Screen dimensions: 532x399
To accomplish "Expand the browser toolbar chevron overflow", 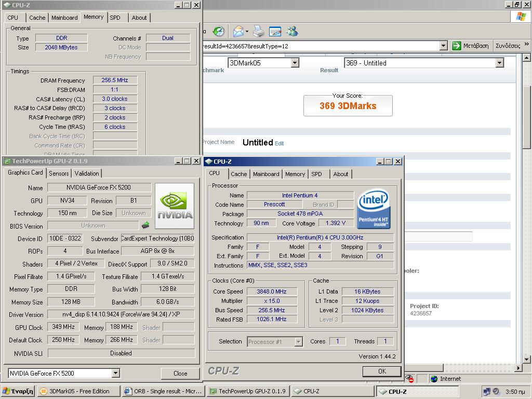I will (527, 45).
